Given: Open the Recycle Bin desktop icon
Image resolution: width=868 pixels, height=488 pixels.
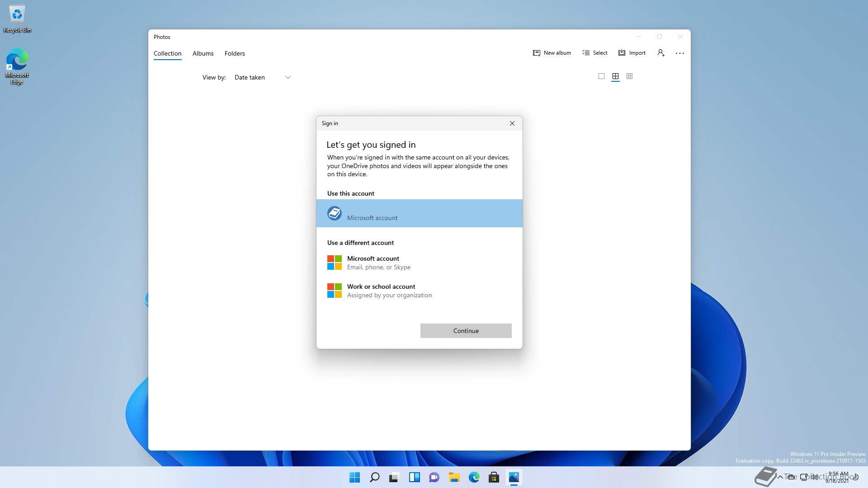Looking at the screenshot, I should click(17, 19).
